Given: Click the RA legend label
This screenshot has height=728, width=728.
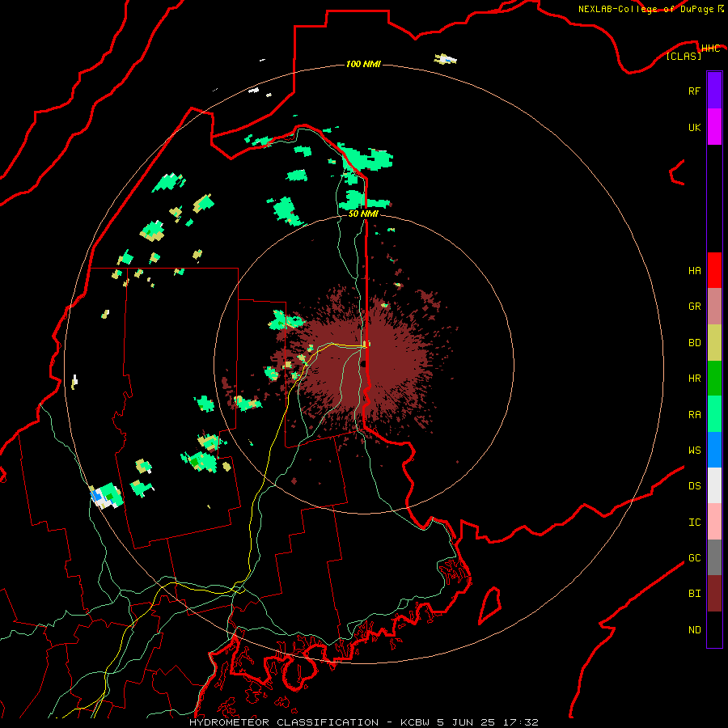Looking at the screenshot, I should pos(694,415).
